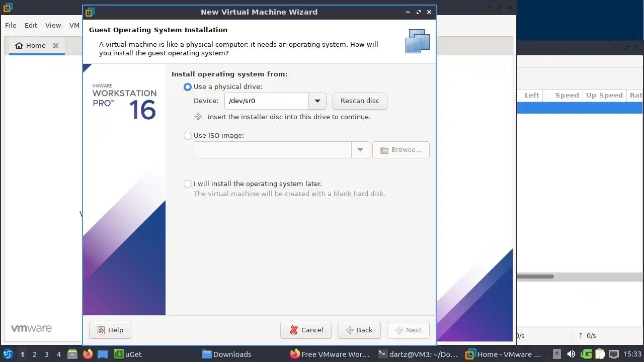
Task: Click the Browse button for ISO image
Action: click(401, 150)
